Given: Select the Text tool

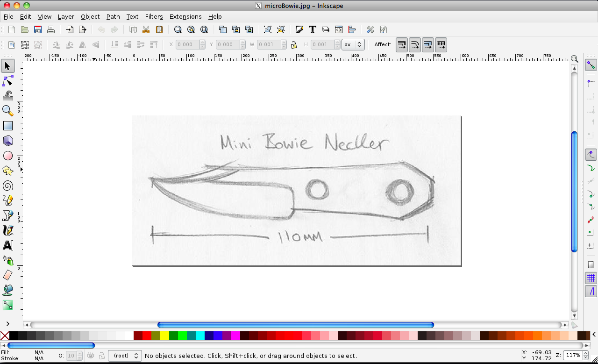Looking at the screenshot, I should (8, 245).
